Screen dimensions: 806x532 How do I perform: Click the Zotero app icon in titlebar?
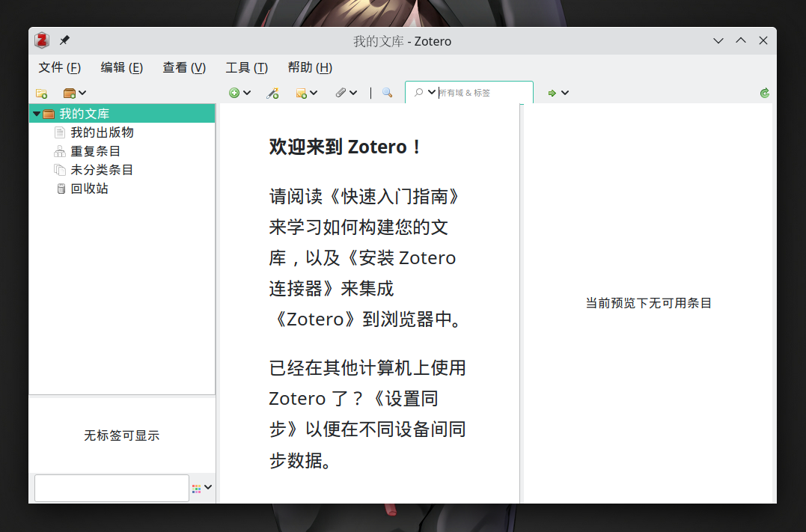click(42, 40)
